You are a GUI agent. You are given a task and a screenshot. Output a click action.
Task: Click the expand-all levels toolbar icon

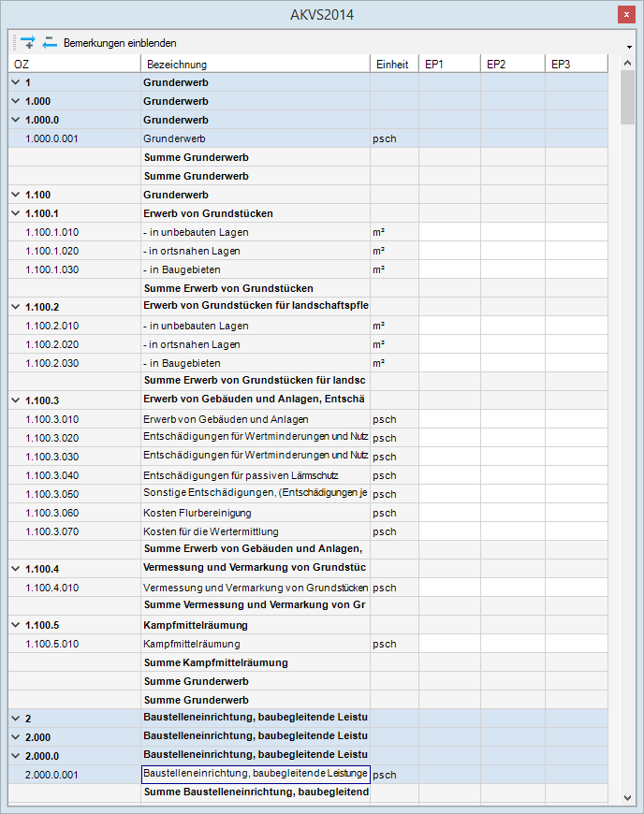[x=27, y=42]
